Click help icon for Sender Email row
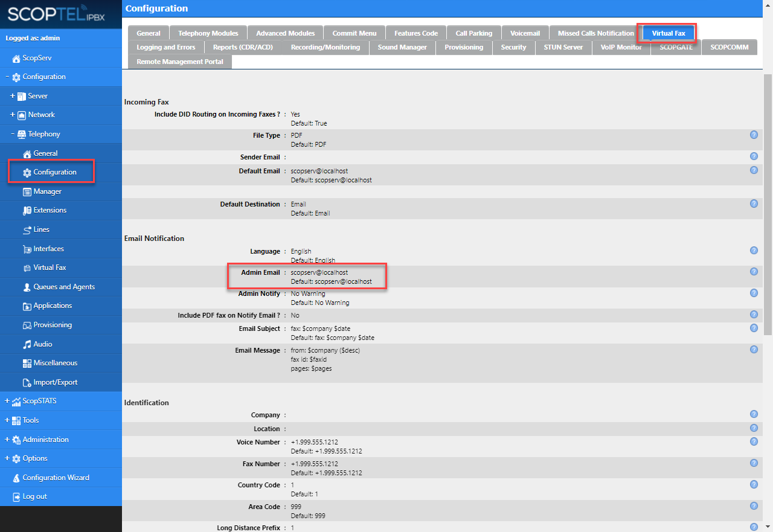This screenshot has width=773, height=532. (x=754, y=156)
